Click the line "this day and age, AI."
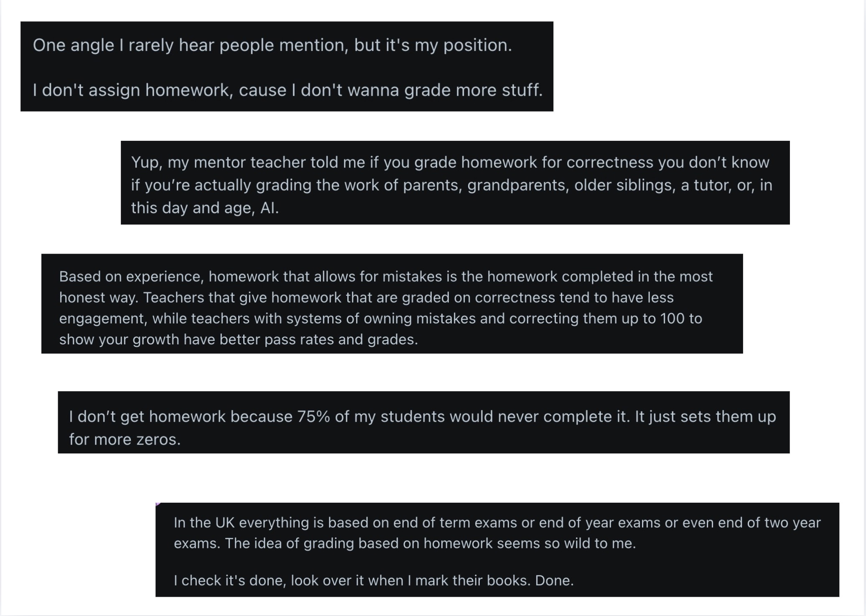Screen dimensions: 866x616 (205, 208)
